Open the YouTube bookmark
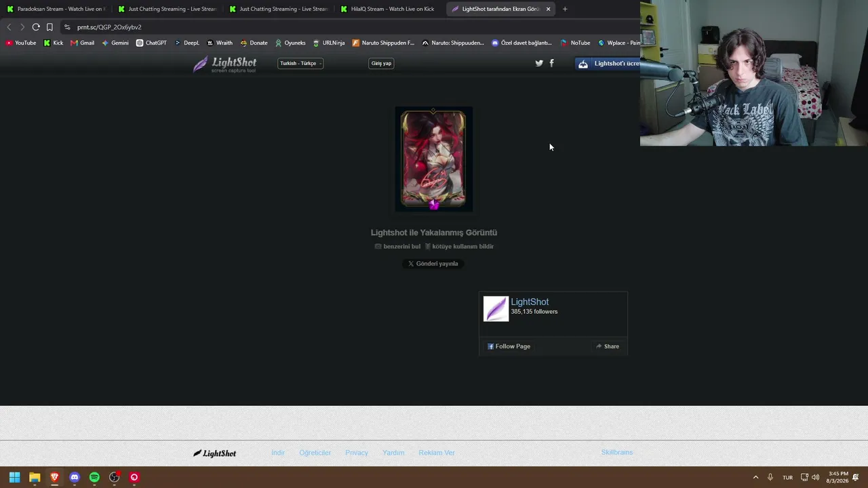 21,43
